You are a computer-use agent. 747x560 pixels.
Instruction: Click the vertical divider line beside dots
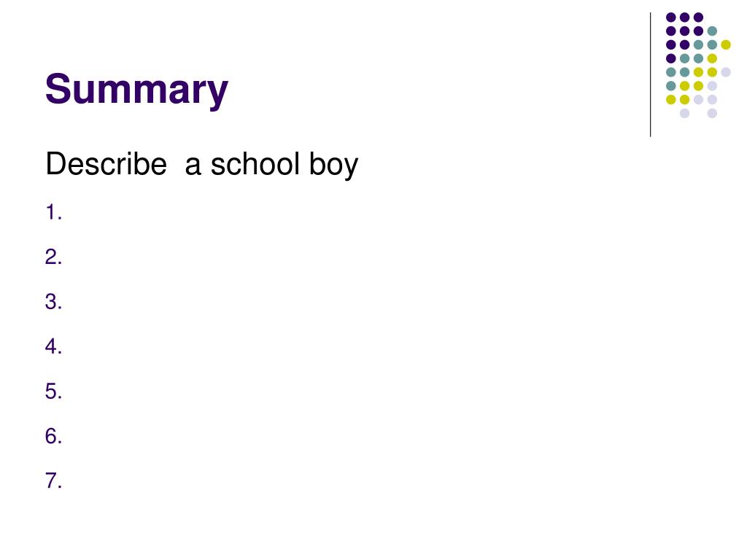[650, 75]
